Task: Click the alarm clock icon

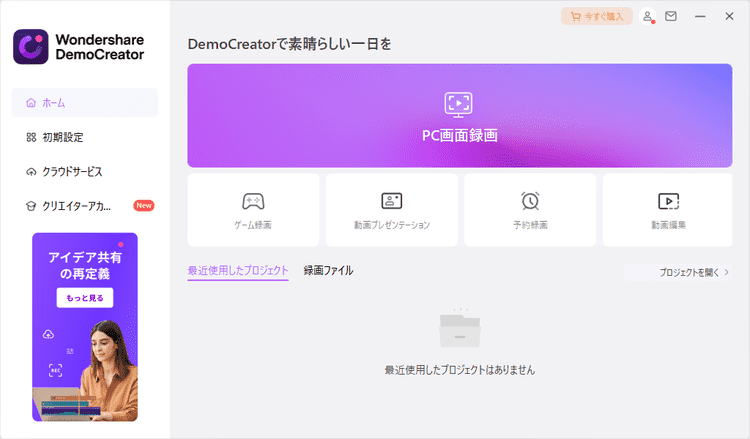Action: pyautogui.click(x=530, y=201)
